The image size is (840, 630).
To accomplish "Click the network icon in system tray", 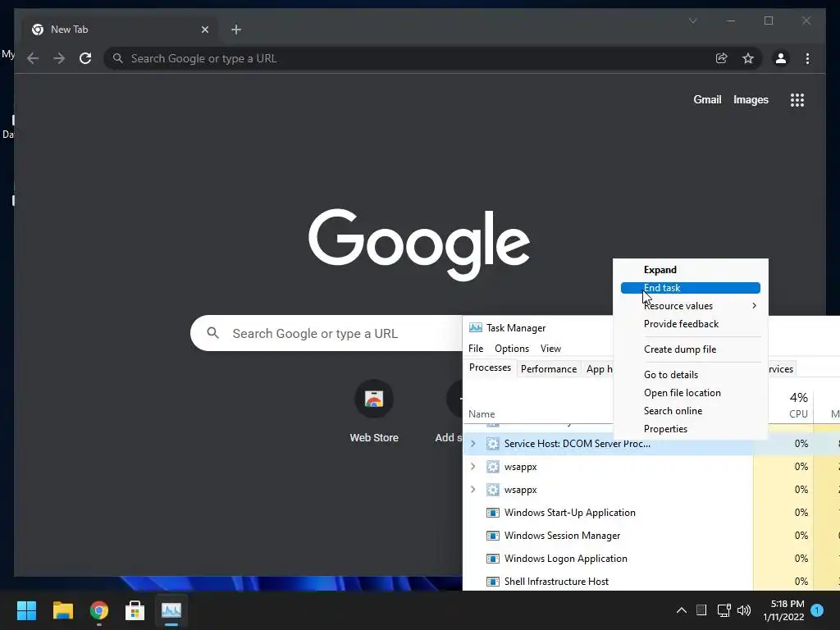I will (x=724, y=610).
